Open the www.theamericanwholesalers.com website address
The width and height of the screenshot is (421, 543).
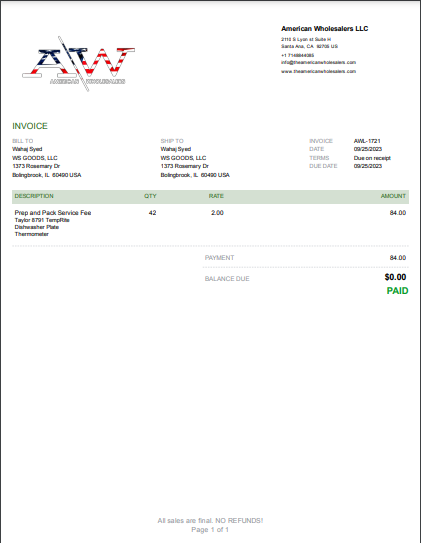point(319,71)
